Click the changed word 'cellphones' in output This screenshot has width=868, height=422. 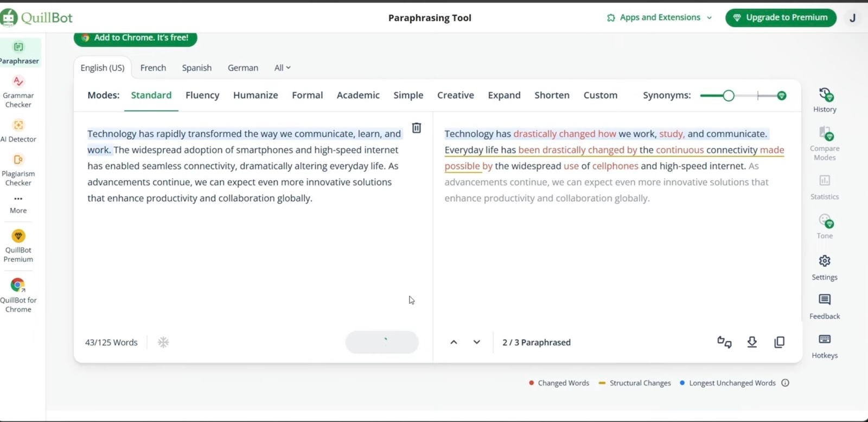pyautogui.click(x=615, y=166)
